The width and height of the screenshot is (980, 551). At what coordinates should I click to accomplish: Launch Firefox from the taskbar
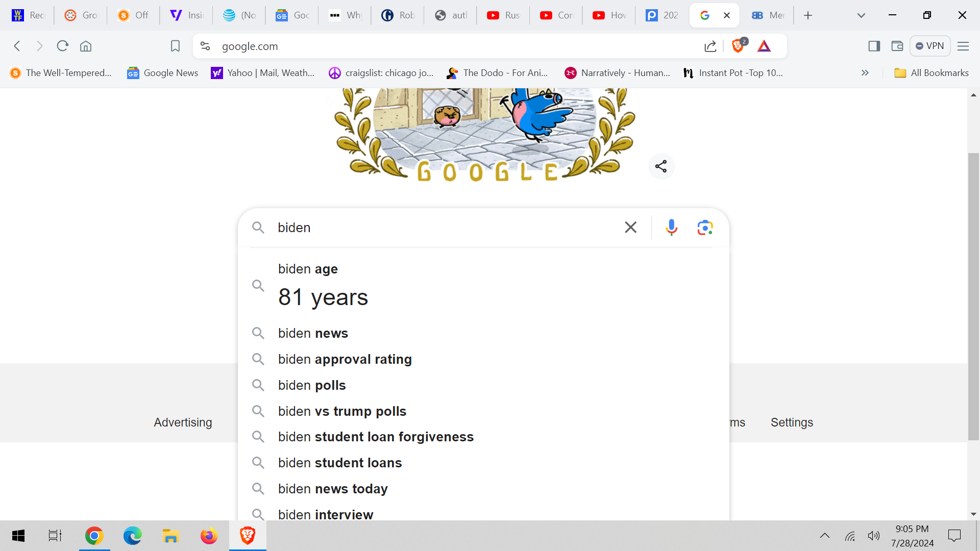[209, 536]
